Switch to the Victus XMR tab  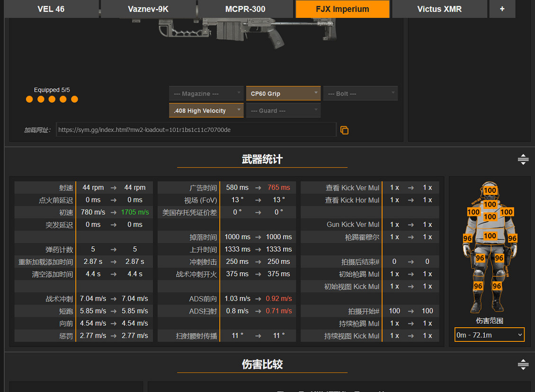point(439,9)
